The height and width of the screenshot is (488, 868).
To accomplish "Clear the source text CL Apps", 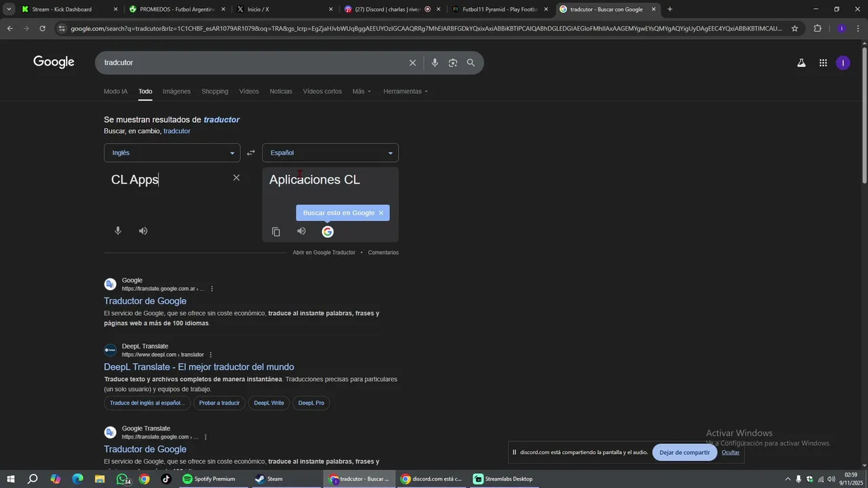I will click(236, 178).
